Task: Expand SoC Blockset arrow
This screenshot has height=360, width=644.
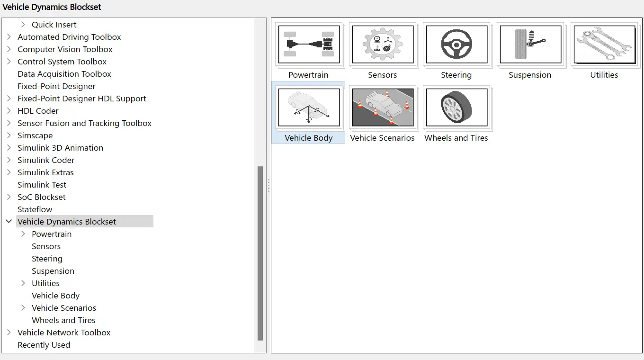Action: coord(9,197)
